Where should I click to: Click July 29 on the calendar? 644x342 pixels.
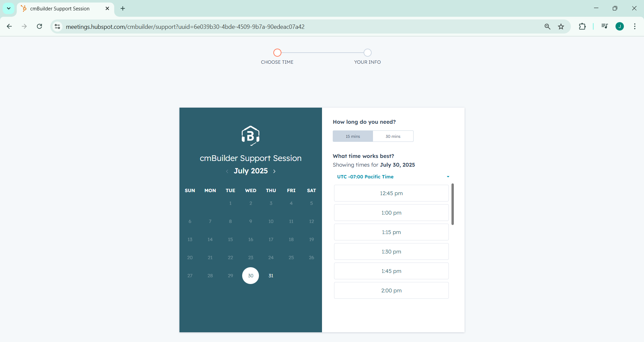[230, 276]
